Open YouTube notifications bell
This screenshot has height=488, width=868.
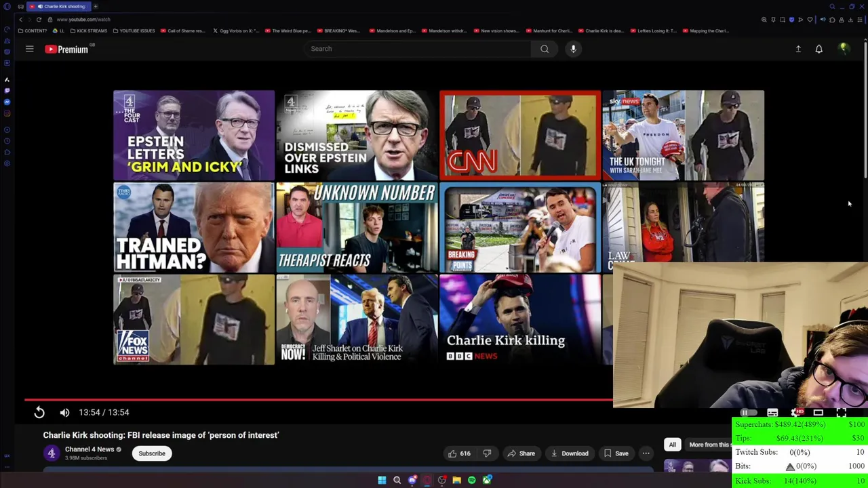click(818, 49)
